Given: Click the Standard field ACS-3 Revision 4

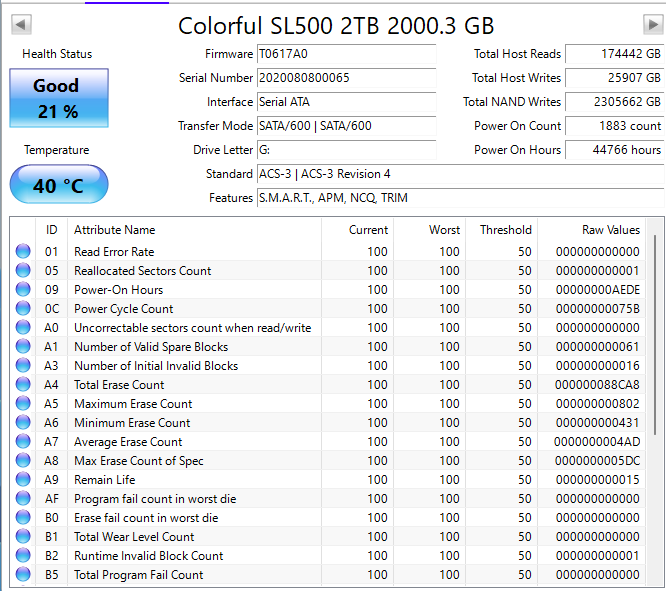Looking at the screenshot, I should [x=460, y=174].
